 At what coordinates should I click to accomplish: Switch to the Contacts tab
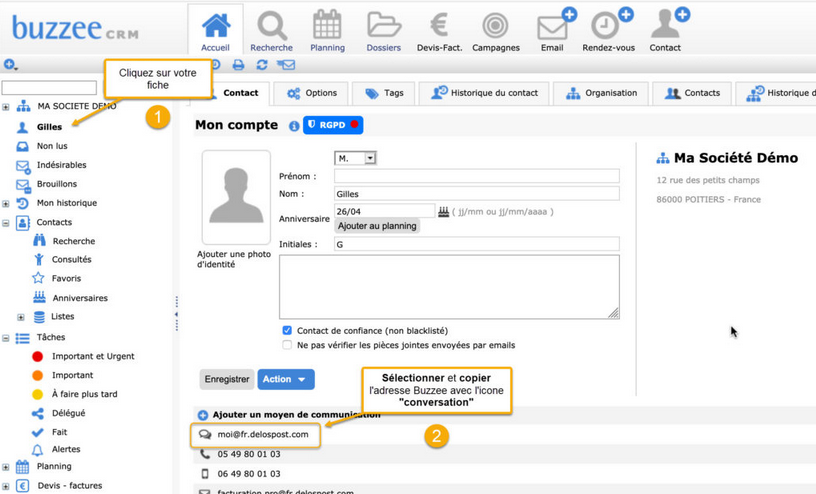[692, 93]
